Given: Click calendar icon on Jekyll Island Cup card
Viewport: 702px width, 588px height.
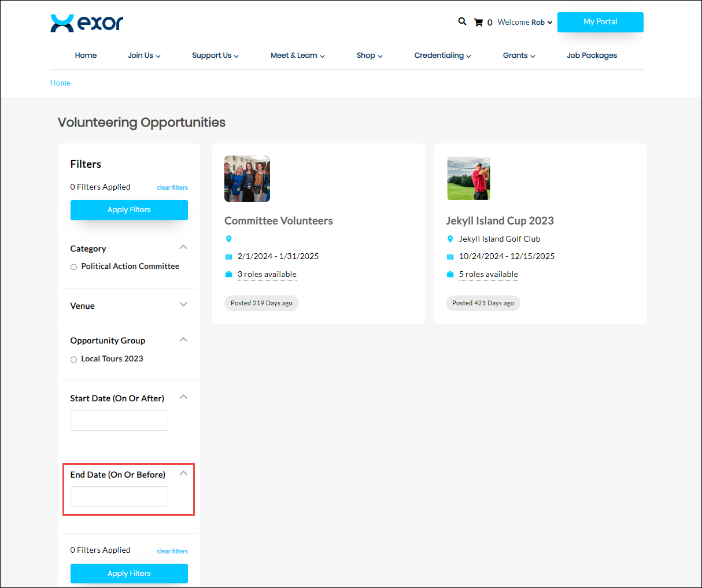Looking at the screenshot, I should (x=450, y=257).
